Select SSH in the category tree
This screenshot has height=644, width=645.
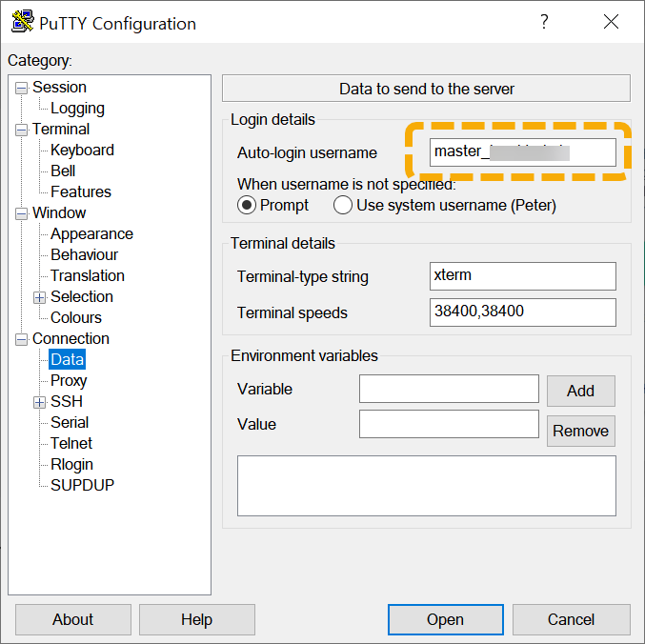tap(67, 402)
